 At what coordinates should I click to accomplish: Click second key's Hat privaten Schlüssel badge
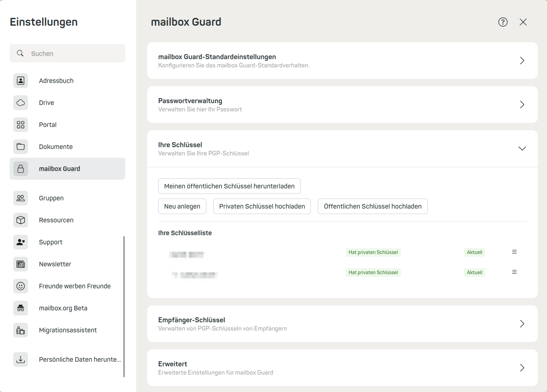click(x=373, y=272)
